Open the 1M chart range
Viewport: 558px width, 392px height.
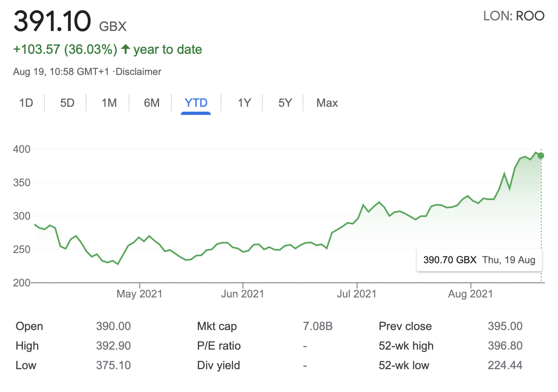pos(109,103)
